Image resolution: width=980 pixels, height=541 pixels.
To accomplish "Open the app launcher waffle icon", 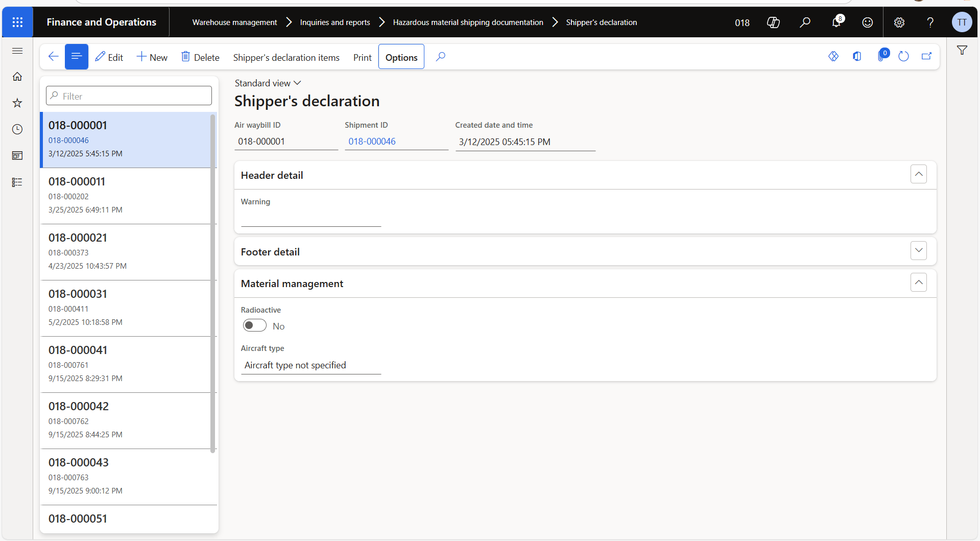I will 17,22.
